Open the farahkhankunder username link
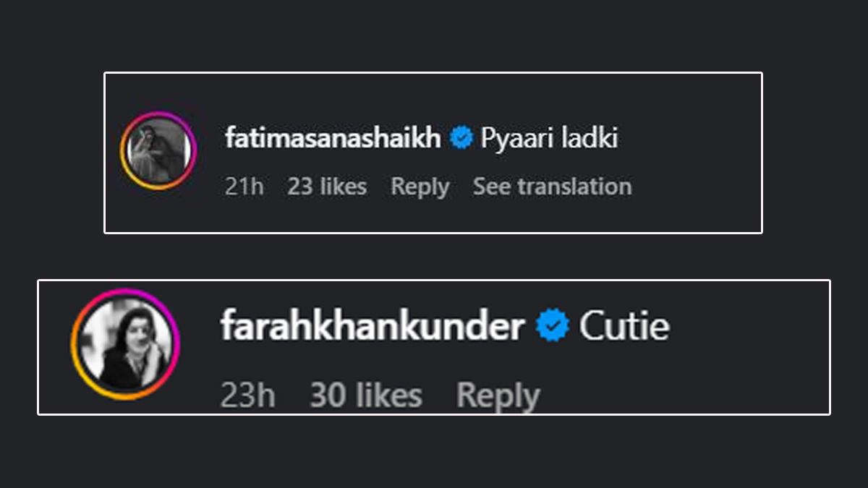868x488 pixels. tap(372, 328)
